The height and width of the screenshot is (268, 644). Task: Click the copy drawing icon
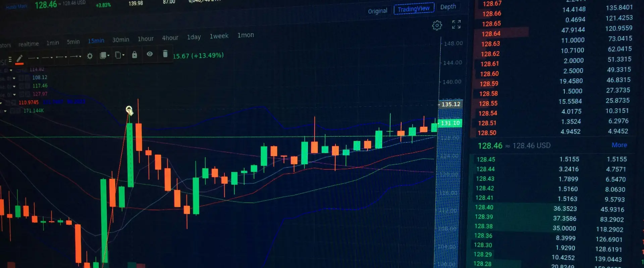[x=119, y=55]
